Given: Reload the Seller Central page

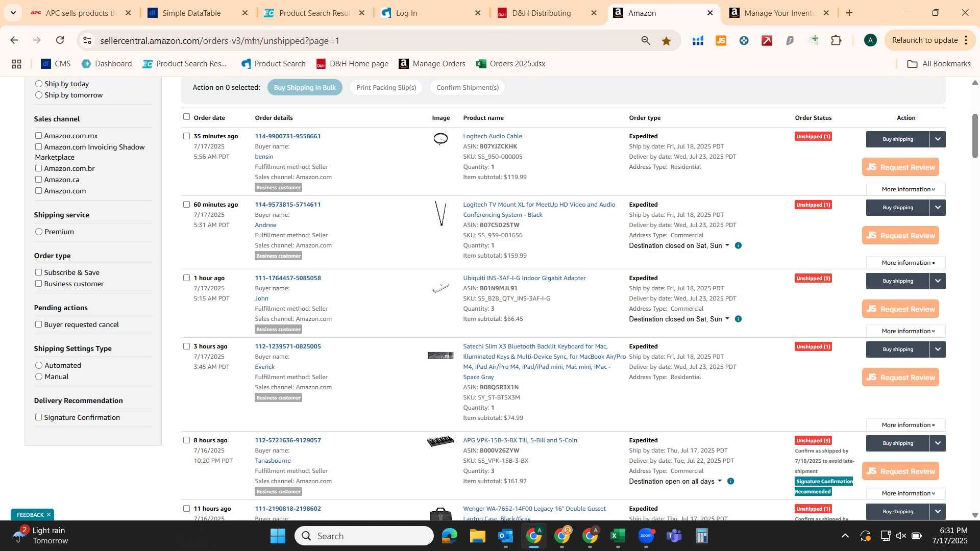Looking at the screenshot, I should click(x=60, y=40).
